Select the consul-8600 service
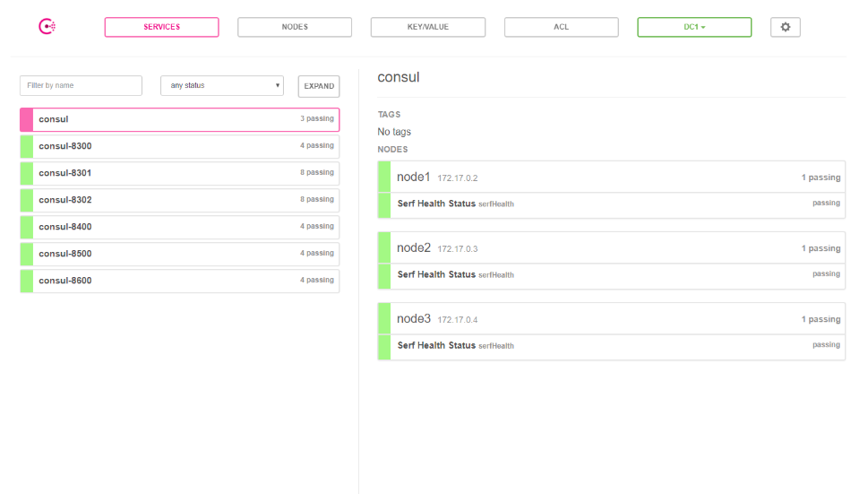The height and width of the screenshot is (494, 868). 180,281
